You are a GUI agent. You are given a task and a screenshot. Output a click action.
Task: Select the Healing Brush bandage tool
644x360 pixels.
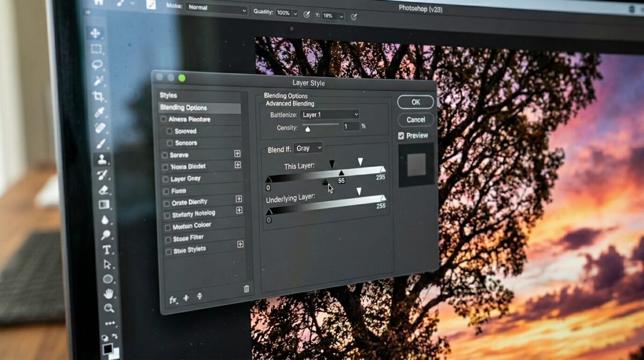pos(100,128)
